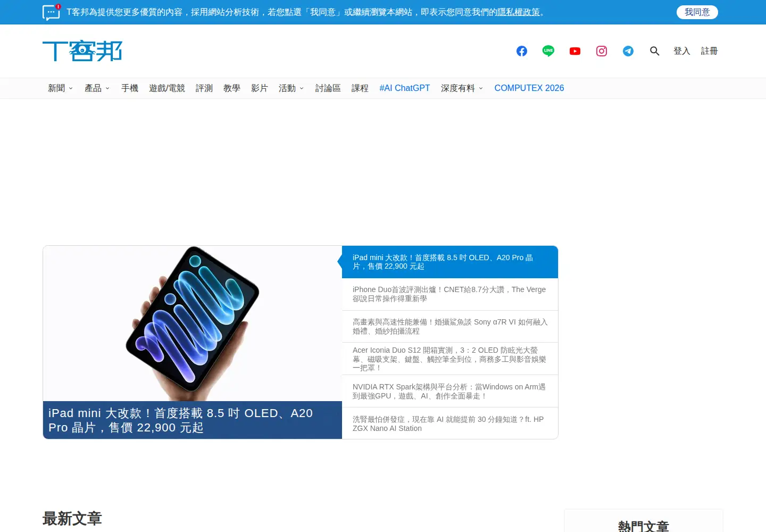Viewport: 766px width, 532px height.
Task: Open the YouTube channel icon
Action: 575,51
